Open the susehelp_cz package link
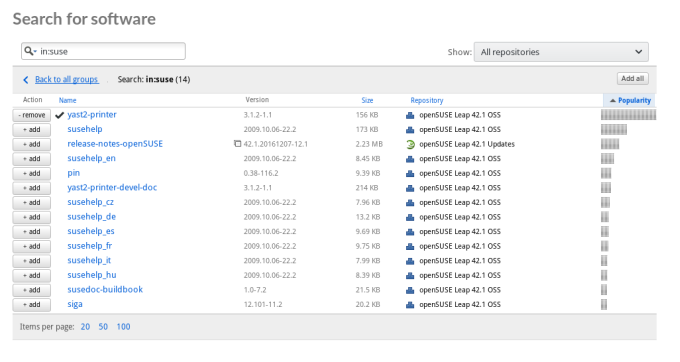Viewport: 680px width, 362px height. click(91, 202)
